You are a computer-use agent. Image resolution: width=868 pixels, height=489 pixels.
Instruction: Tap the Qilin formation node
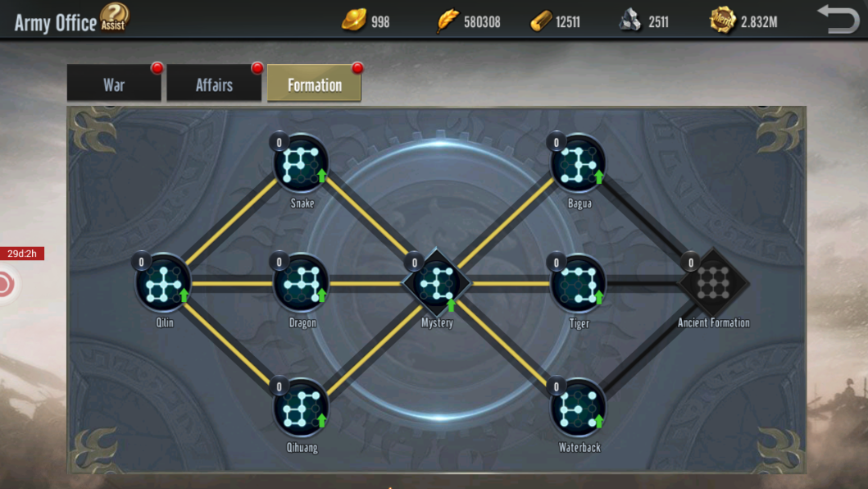point(163,283)
